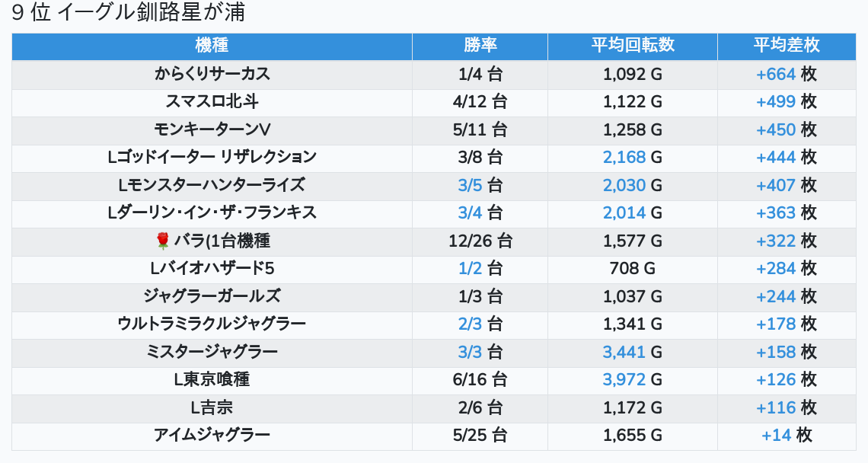The image size is (868, 463).
Task: Click the rose icon beside バラ(1台機種
Action: click(163, 241)
